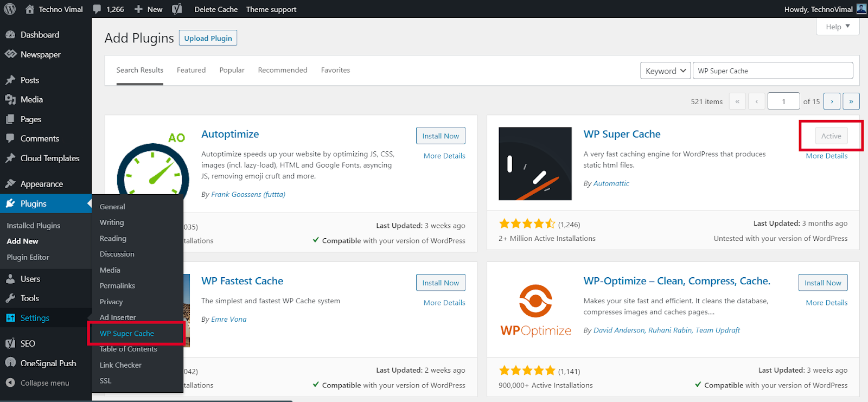The width and height of the screenshot is (868, 402).
Task: Click the WP Super Cache plugin thumbnail
Action: point(535,164)
